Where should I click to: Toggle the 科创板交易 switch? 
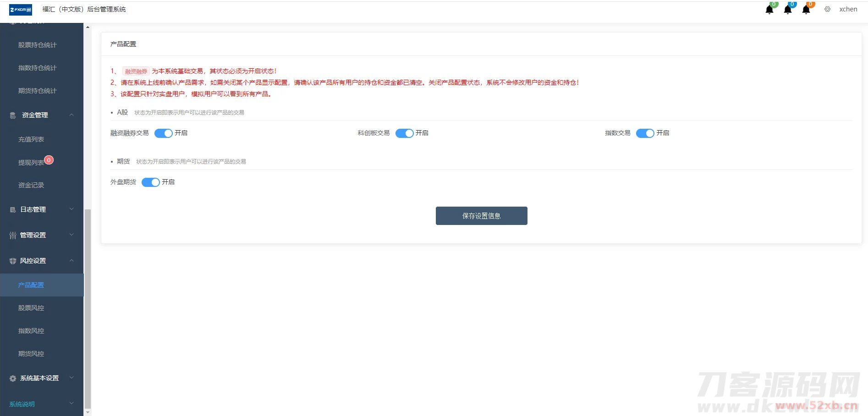[x=404, y=133]
